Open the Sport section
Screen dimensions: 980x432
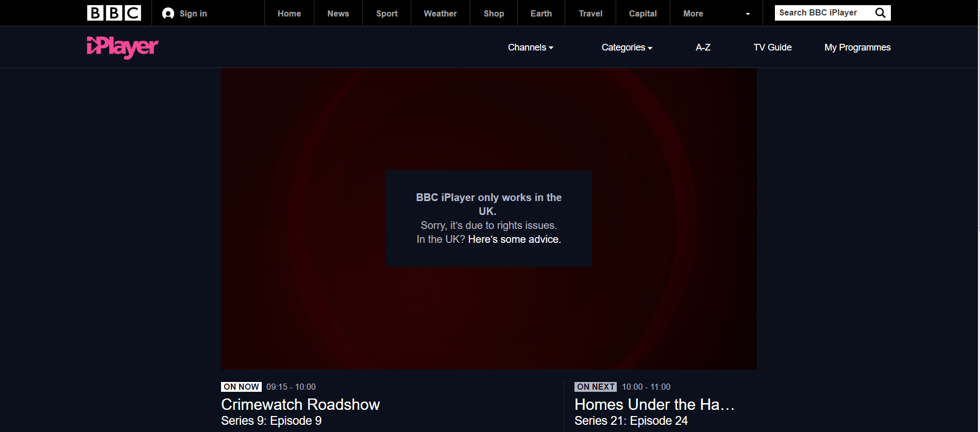(x=386, y=13)
